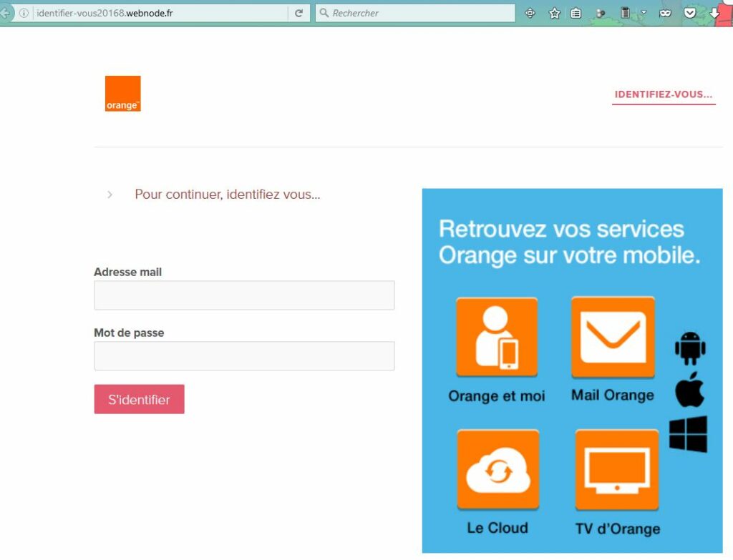
Task: Expand the chevron before 'Pour continuer, identifiez vous'
Action: click(x=110, y=194)
